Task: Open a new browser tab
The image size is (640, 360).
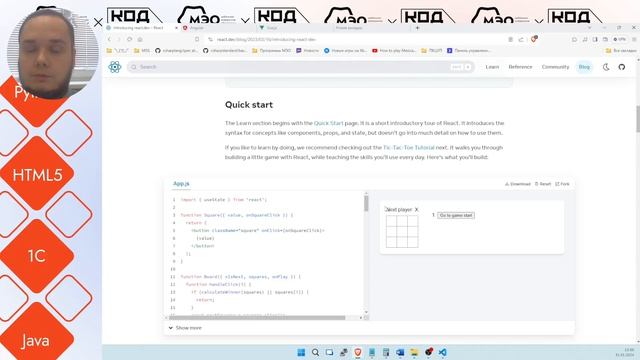Action: coord(417,28)
